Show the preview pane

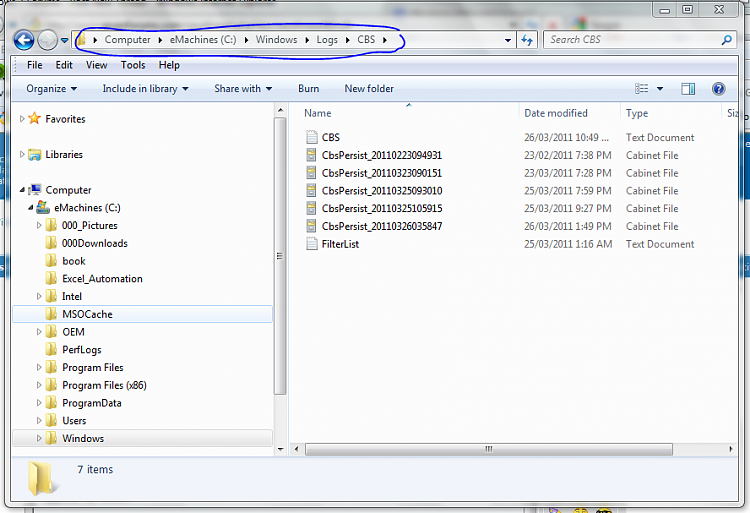click(x=688, y=88)
